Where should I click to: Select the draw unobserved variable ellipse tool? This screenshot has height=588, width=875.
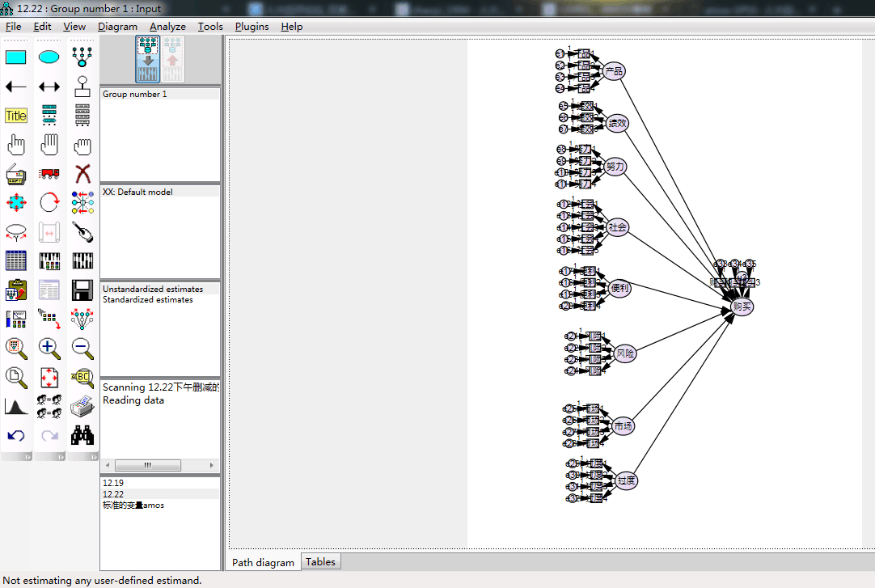pos(49,57)
